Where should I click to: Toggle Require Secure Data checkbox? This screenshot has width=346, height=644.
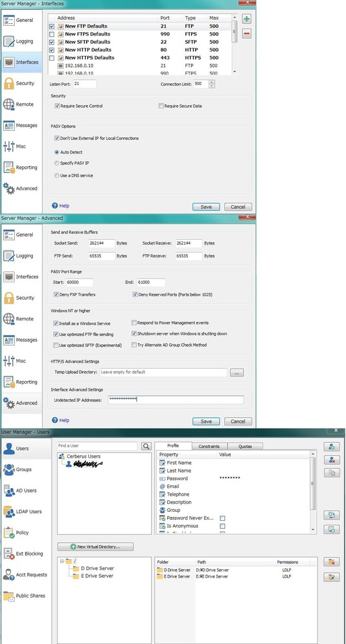pos(161,106)
